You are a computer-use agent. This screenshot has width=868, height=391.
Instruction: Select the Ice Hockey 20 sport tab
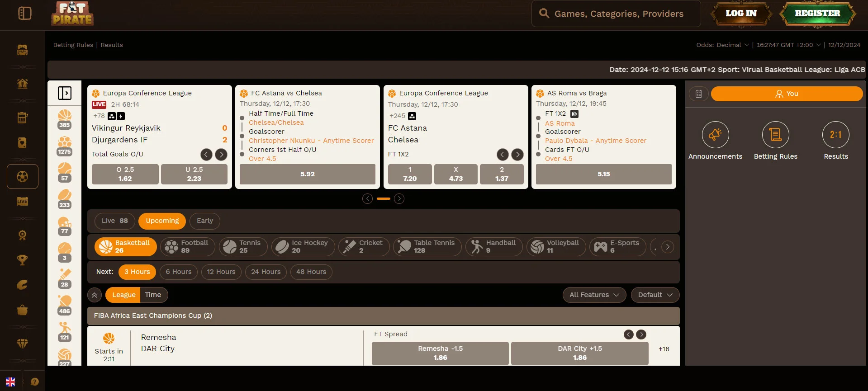pyautogui.click(x=303, y=247)
